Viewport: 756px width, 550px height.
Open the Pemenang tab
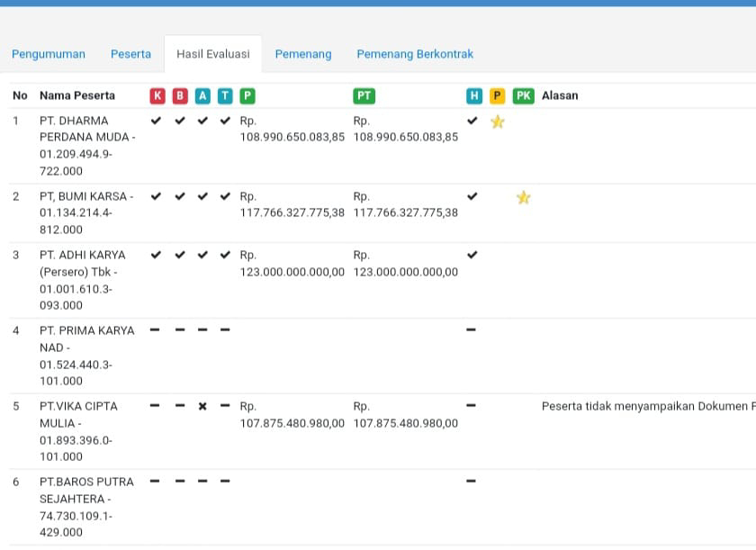(303, 54)
